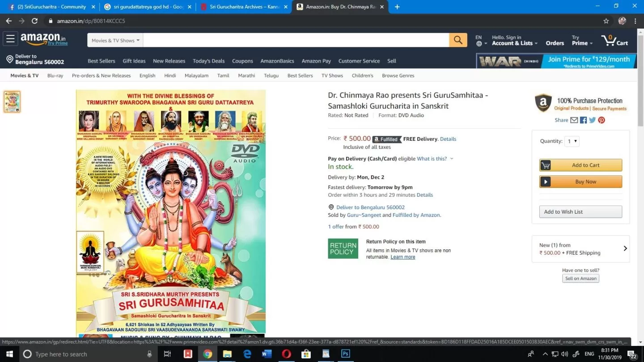Pin this product on Pinterest

click(x=602, y=120)
